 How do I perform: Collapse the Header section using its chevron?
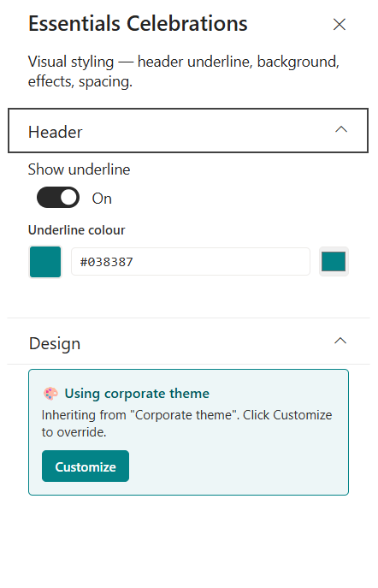[341, 129]
